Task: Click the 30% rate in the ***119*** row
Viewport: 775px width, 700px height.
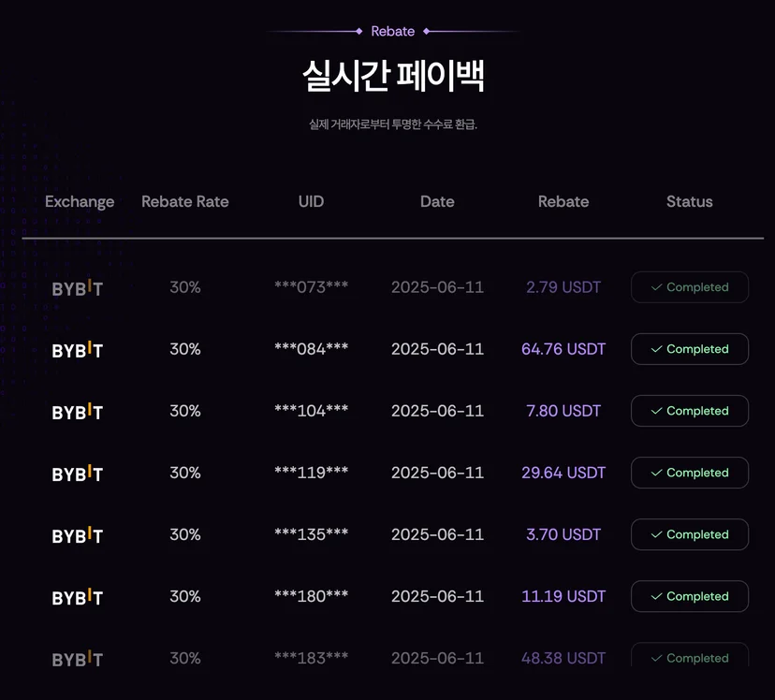Action: [185, 473]
